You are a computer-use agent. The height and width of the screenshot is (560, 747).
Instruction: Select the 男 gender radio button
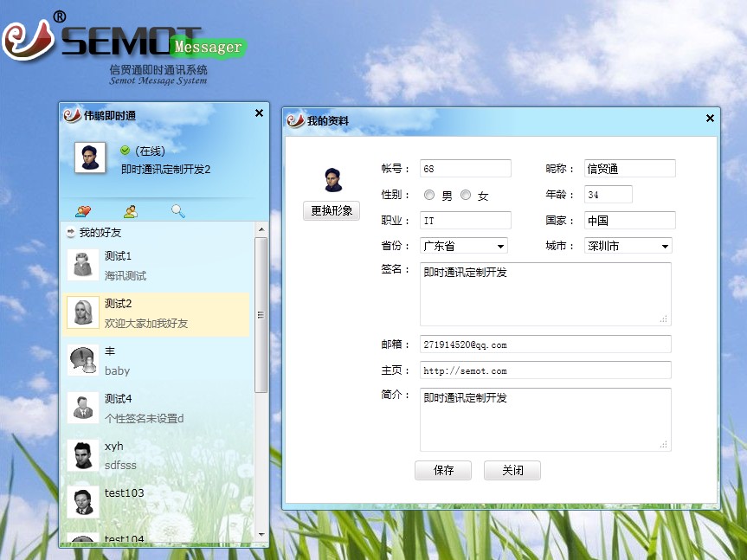(x=429, y=195)
